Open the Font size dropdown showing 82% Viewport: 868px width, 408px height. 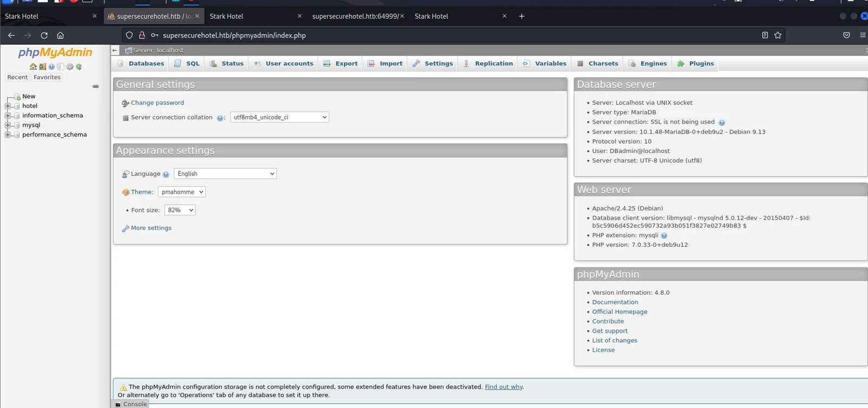[180, 210]
